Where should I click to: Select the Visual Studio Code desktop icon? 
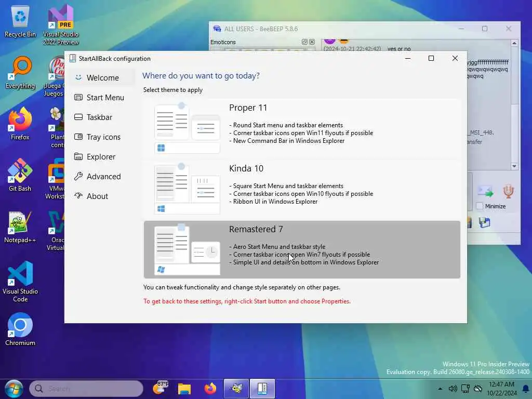coord(20,282)
